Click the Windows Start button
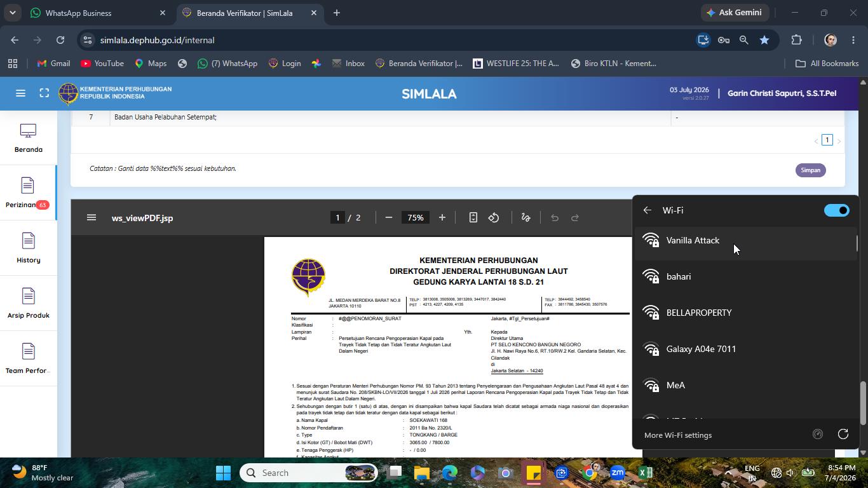Image resolution: width=868 pixels, height=488 pixels. coord(224,473)
